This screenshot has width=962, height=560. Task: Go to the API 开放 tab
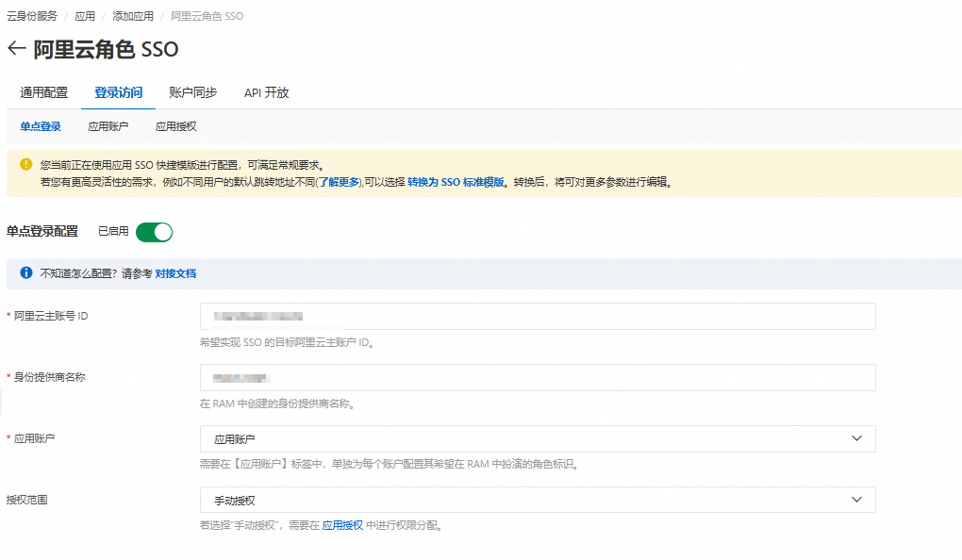(x=266, y=92)
